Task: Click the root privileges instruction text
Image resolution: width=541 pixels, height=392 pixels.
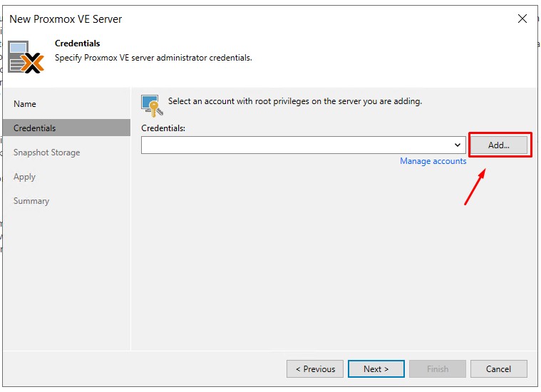Action: [294, 101]
